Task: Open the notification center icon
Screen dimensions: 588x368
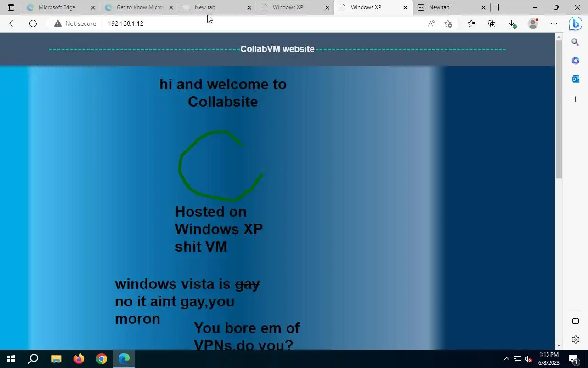Action: (x=573, y=359)
